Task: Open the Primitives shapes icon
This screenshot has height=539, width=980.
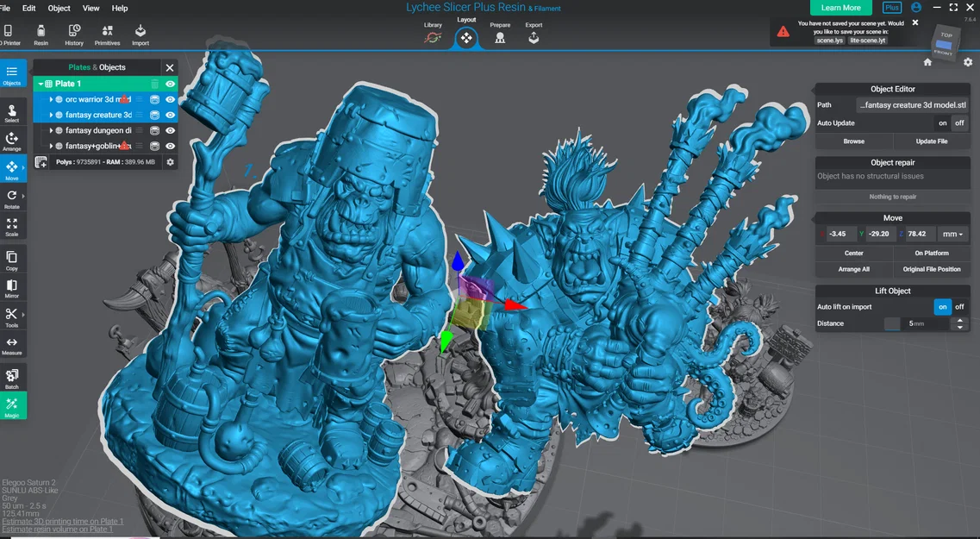Action: [108, 34]
